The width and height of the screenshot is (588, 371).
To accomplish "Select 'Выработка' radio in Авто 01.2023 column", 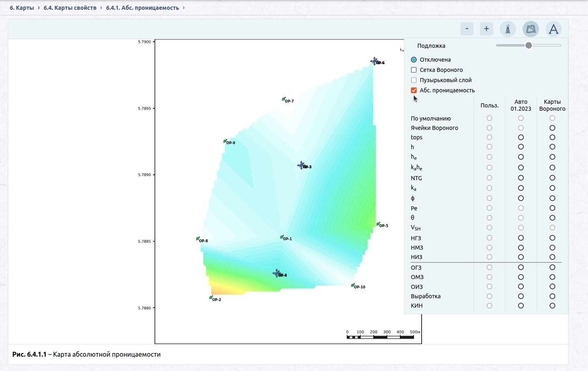I will 521,296.
